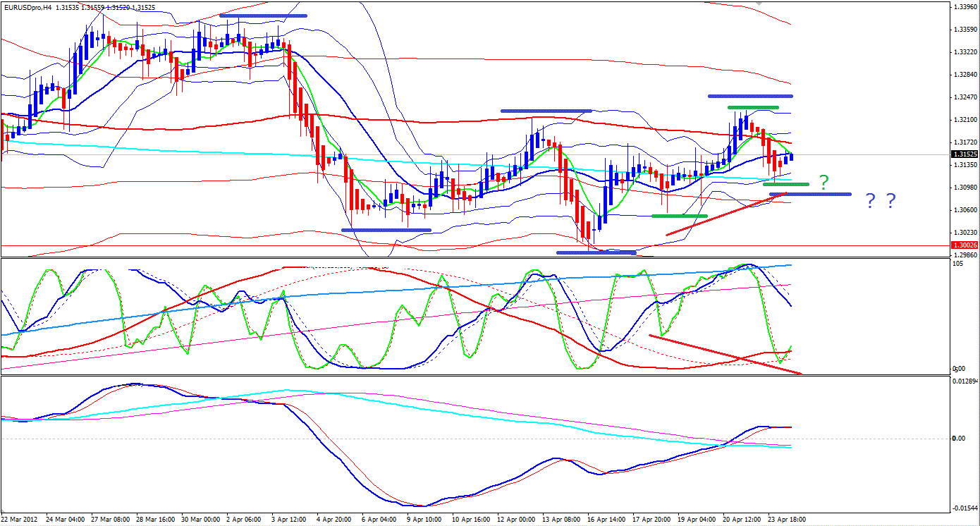
Task: Click the 1.30230 price axis label
Action: click(x=964, y=233)
